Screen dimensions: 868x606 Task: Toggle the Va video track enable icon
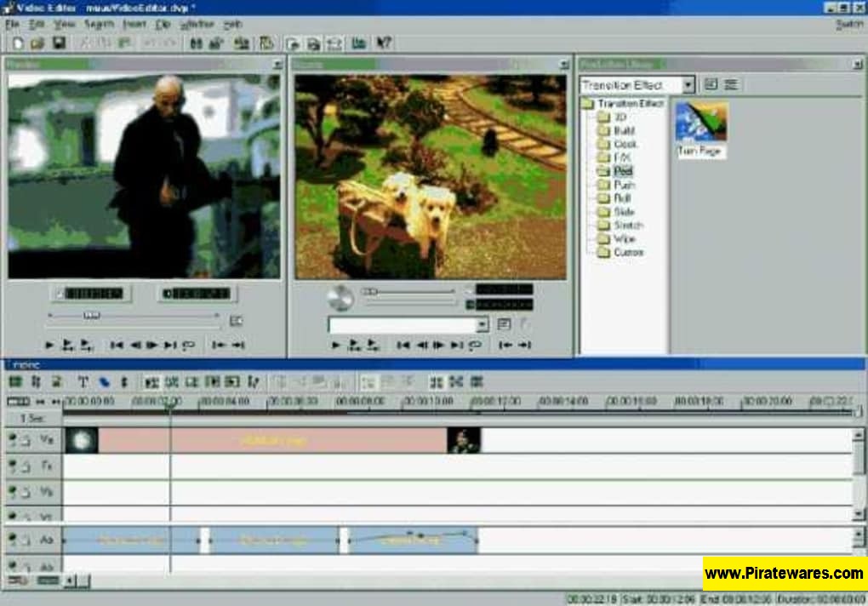click(14, 440)
